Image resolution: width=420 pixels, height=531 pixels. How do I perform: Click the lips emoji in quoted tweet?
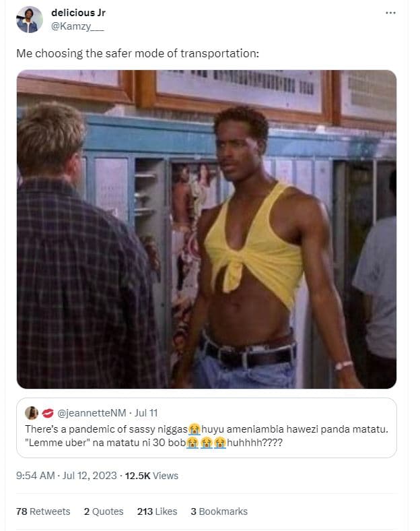[48, 413]
